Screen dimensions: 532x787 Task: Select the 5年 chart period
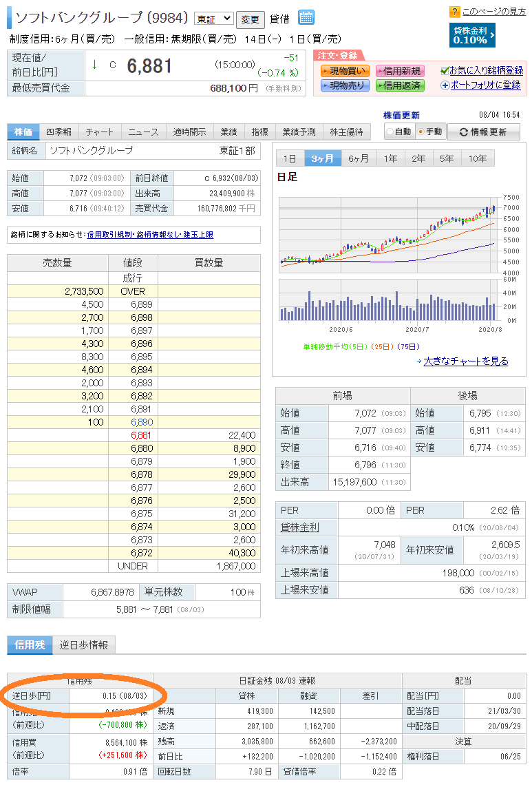click(447, 158)
